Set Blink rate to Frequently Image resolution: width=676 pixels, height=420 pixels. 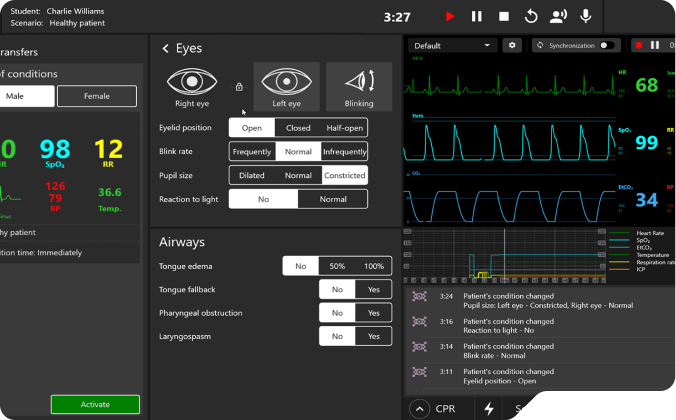pos(252,152)
